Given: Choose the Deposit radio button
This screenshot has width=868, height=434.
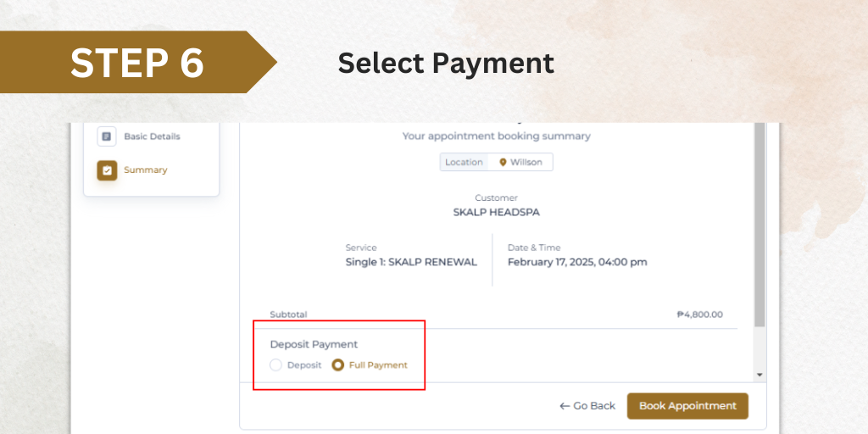Looking at the screenshot, I should (275, 365).
